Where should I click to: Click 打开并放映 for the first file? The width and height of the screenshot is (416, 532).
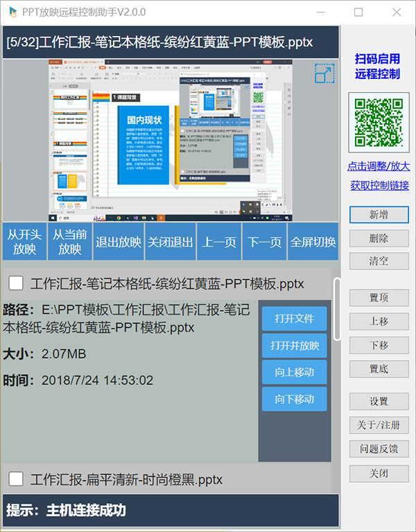point(294,346)
